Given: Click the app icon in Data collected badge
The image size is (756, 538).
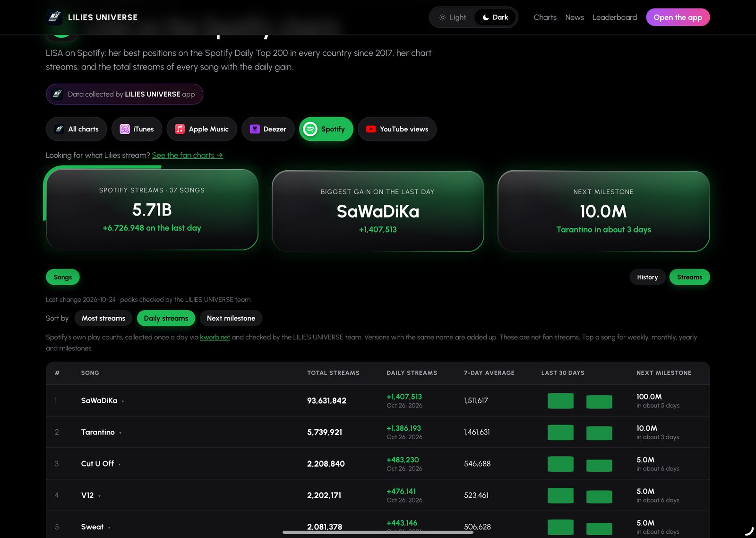Looking at the screenshot, I should click(x=57, y=94).
